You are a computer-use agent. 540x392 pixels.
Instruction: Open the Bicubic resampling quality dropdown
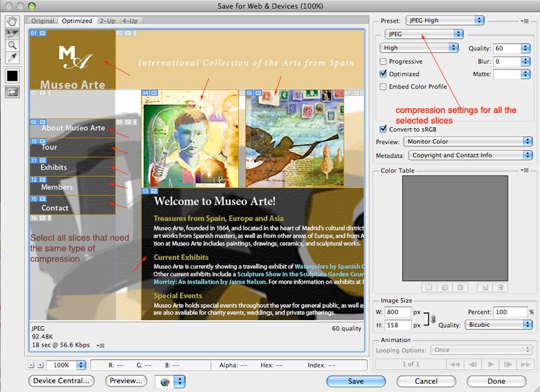498,325
